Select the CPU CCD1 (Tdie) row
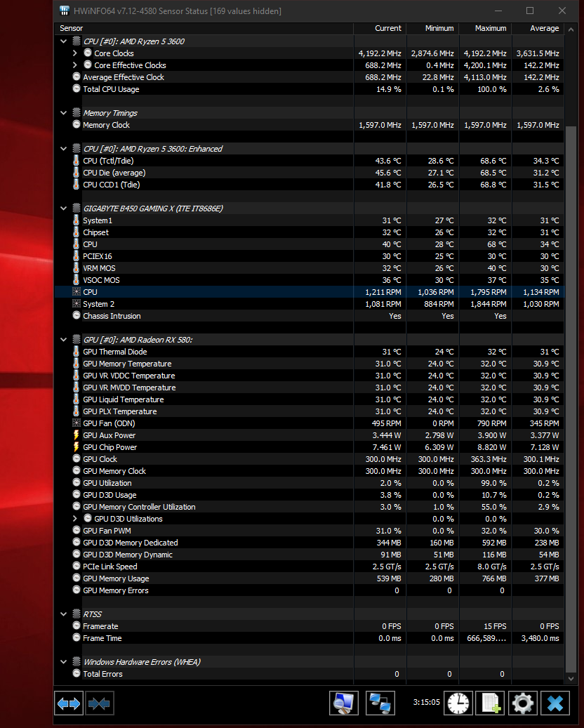Screen dimensions: 584x728 [310, 185]
